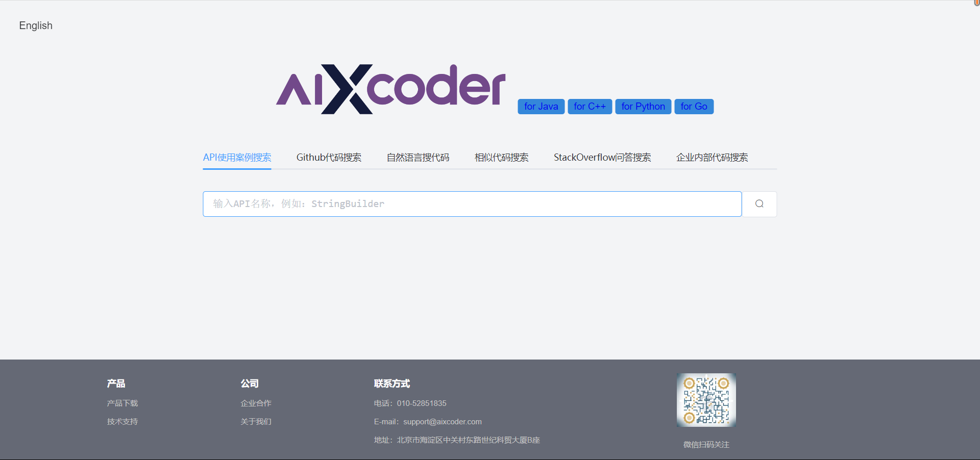Click the support@aixcoder.com email address
The height and width of the screenshot is (460, 980).
(443, 422)
